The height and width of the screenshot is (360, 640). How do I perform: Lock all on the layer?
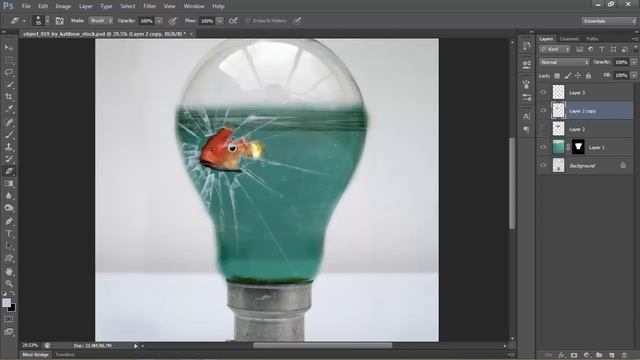[588, 76]
